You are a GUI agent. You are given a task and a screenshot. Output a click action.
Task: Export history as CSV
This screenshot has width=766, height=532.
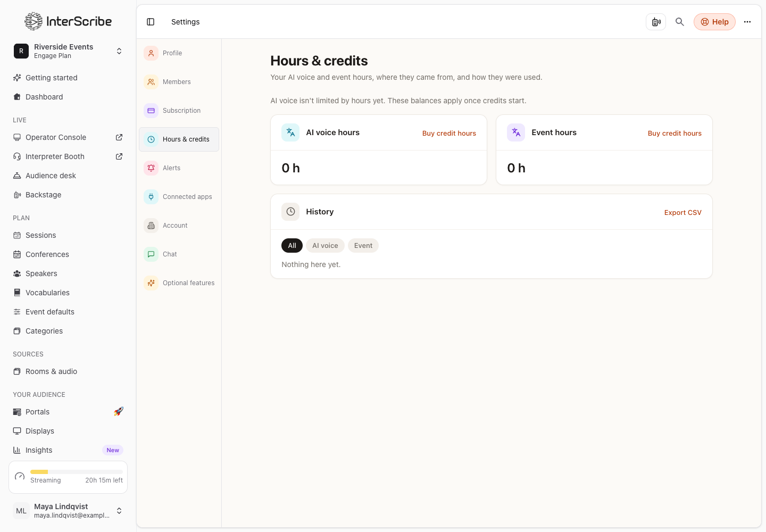(x=682, y=213)
